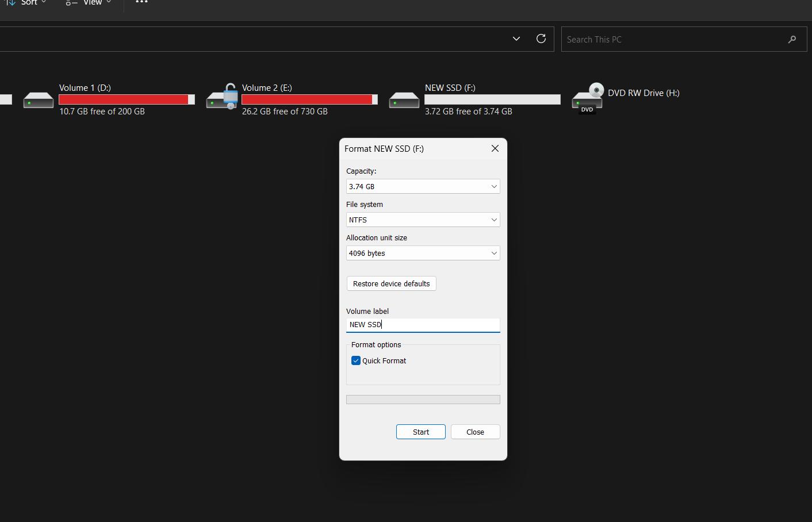The height and width of the screenshot is (522, 812).
Task: Open the Volume 1 (D:) drive icon
Action: pos(38,99)
